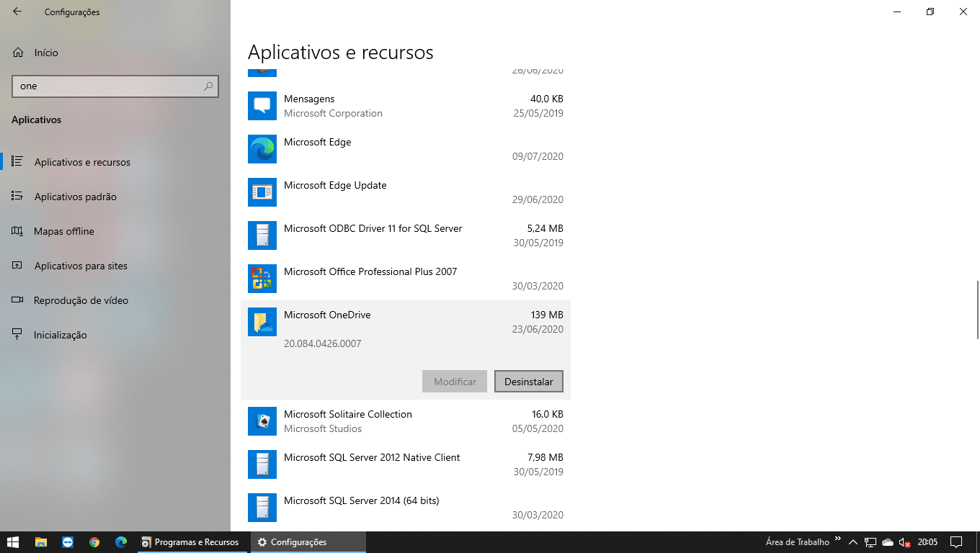Select Microsoft Solitaire Collection entry name

(x=348, y=414)
